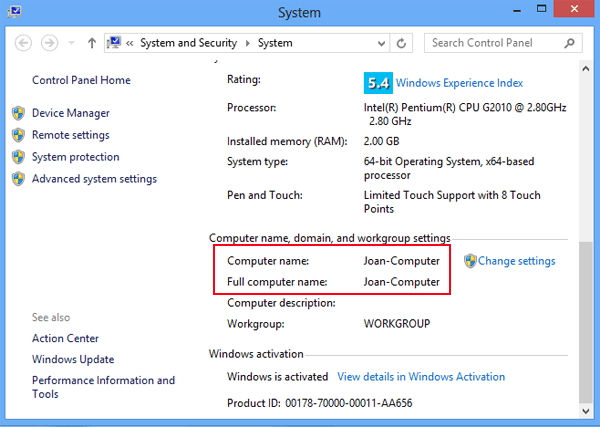Open Control Panel Home
Viewport: 600px width, 427px height.
point(81,80)
